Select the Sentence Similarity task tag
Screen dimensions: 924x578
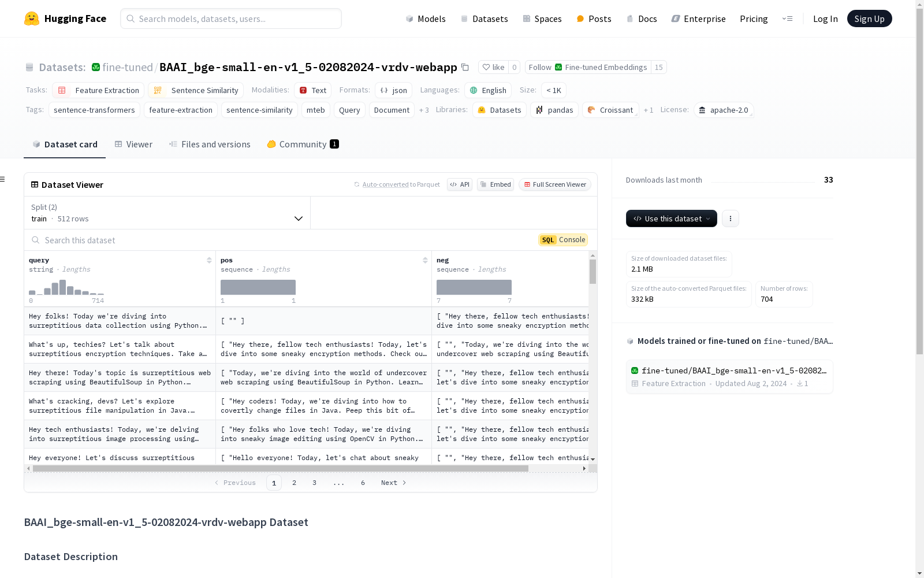click(196, 90)
